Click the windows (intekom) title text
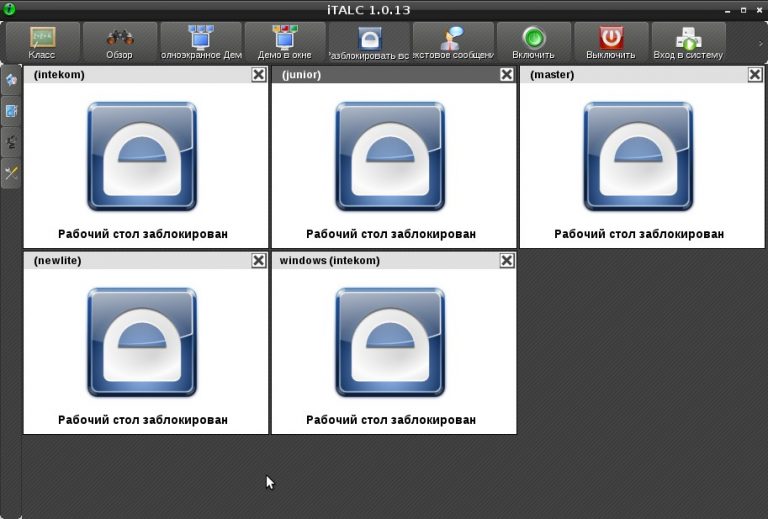Viewport: 768px width, 519px height. tap(330, 260)
